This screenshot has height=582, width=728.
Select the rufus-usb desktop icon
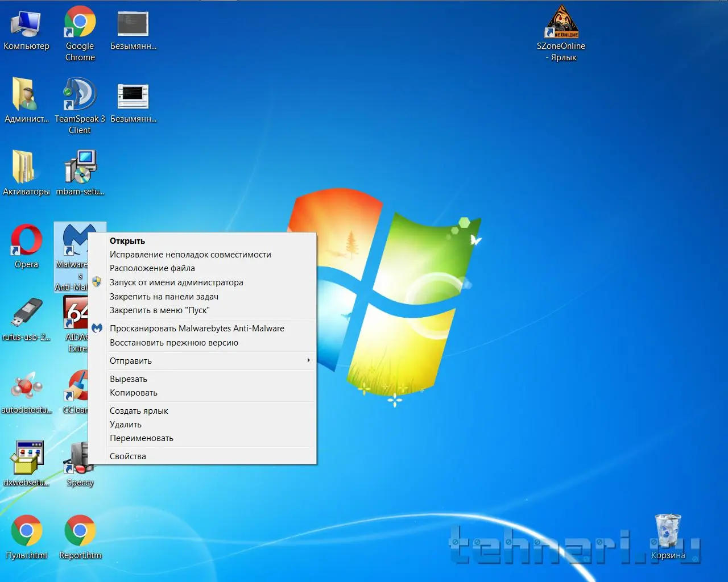(x=26, y=314)
